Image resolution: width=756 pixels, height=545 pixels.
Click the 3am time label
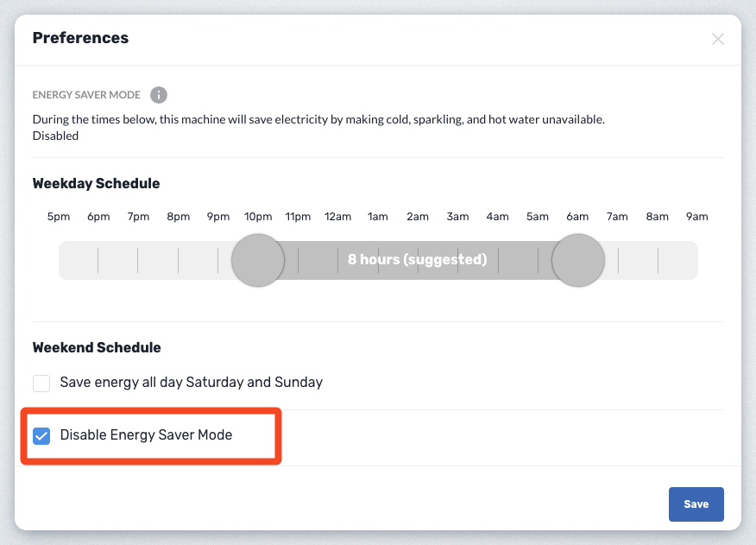pyautogui.click(x=457, y=217)
